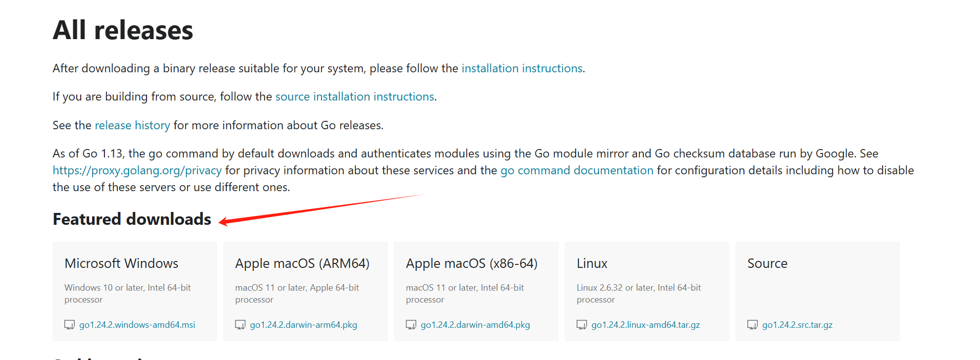Open go command documentation link
This screenshot has height=360, width=980.
coord(577,170)
